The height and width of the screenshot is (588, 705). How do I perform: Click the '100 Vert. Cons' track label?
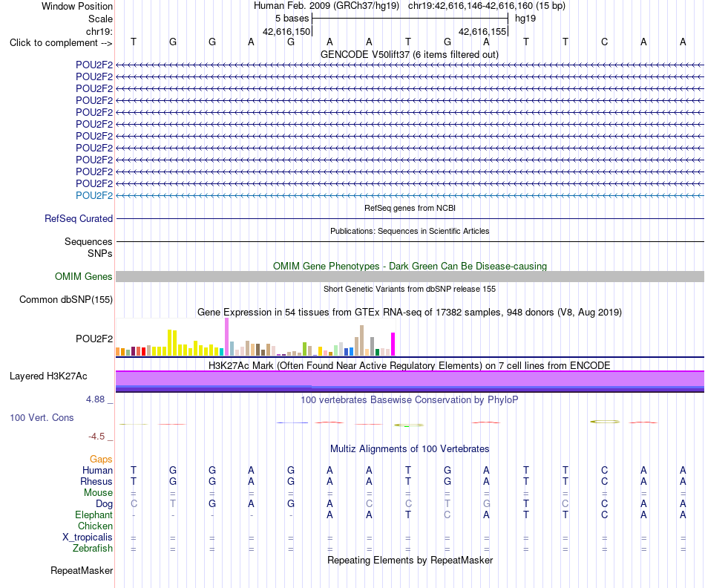42,417
